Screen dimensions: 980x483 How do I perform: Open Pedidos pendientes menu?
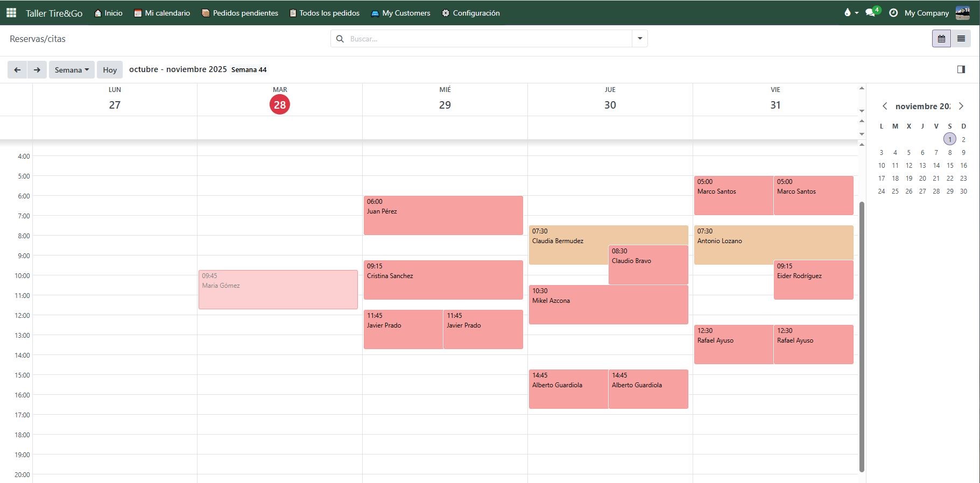(x=240, y=13)
